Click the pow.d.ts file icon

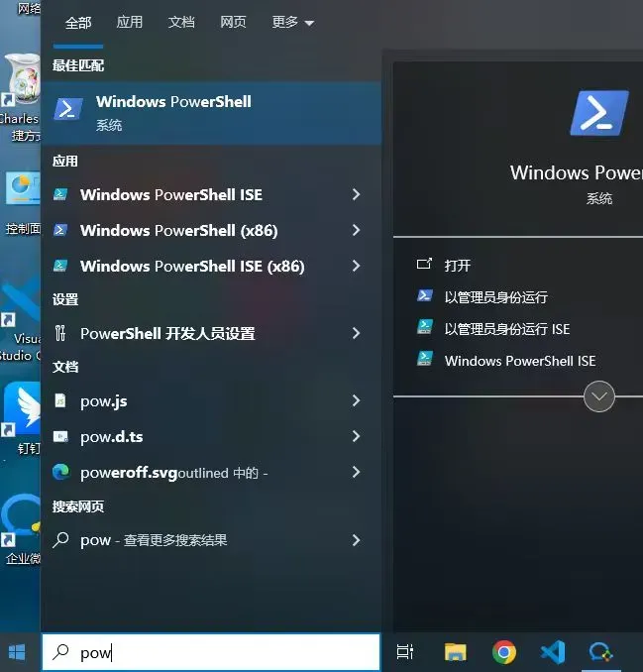point(60,436)
